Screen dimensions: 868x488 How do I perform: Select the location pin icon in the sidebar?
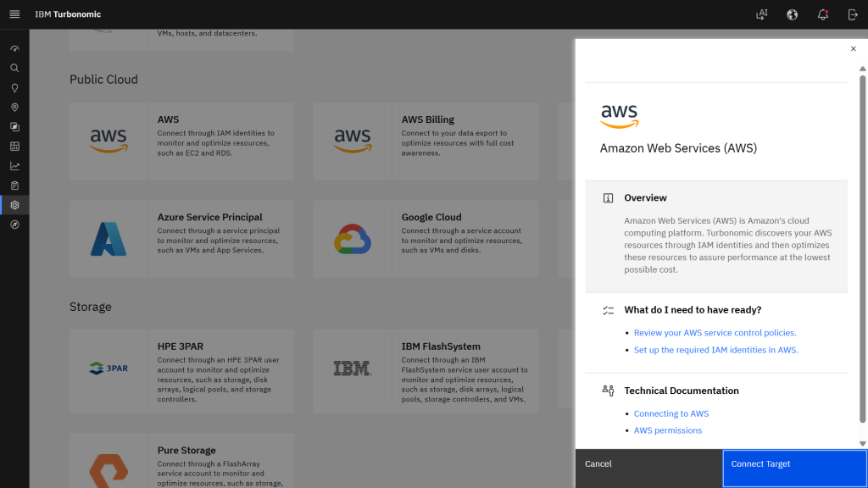click(14, 107)
